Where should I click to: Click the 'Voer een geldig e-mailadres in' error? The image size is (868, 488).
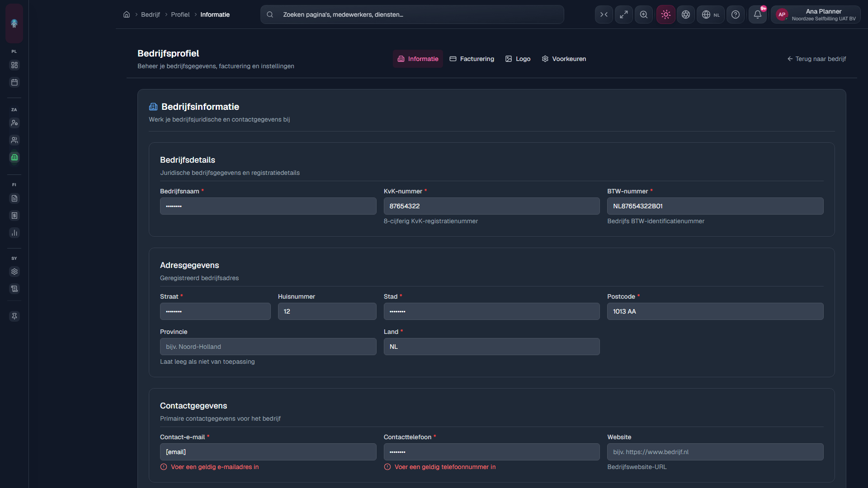click(x=215, y=467)
